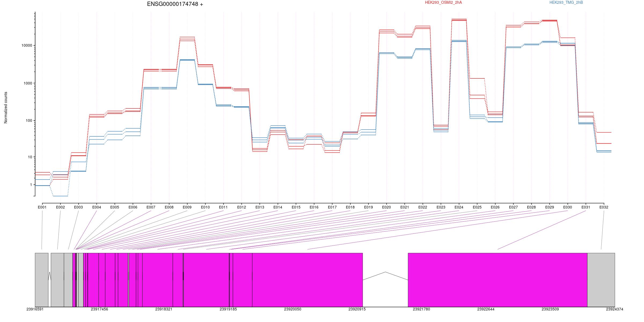Click exon label E024
The width and height of the screenshot is (644, 322).
459,207
